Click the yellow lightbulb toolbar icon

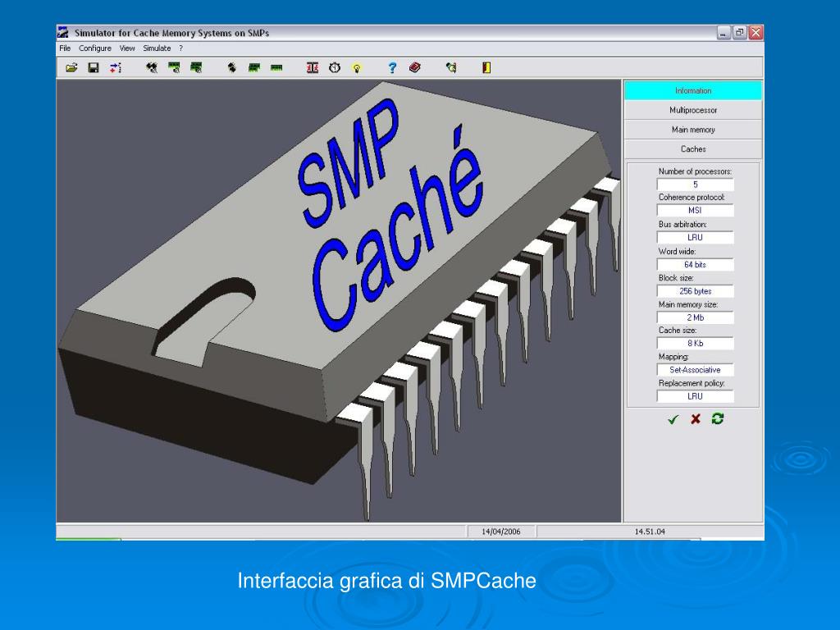(357, 68)
